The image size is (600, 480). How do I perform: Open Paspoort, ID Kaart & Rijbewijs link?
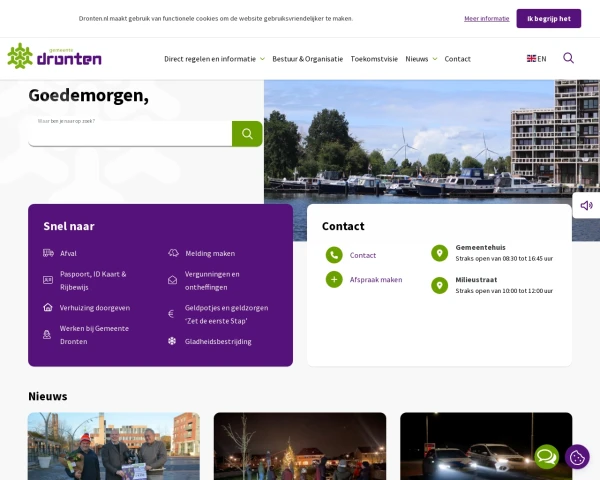(93, 281)
